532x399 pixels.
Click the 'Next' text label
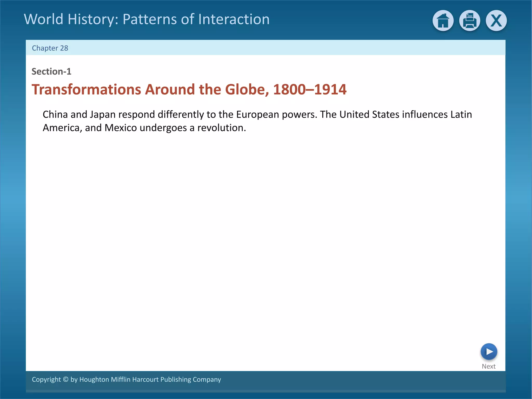(488, 366)
